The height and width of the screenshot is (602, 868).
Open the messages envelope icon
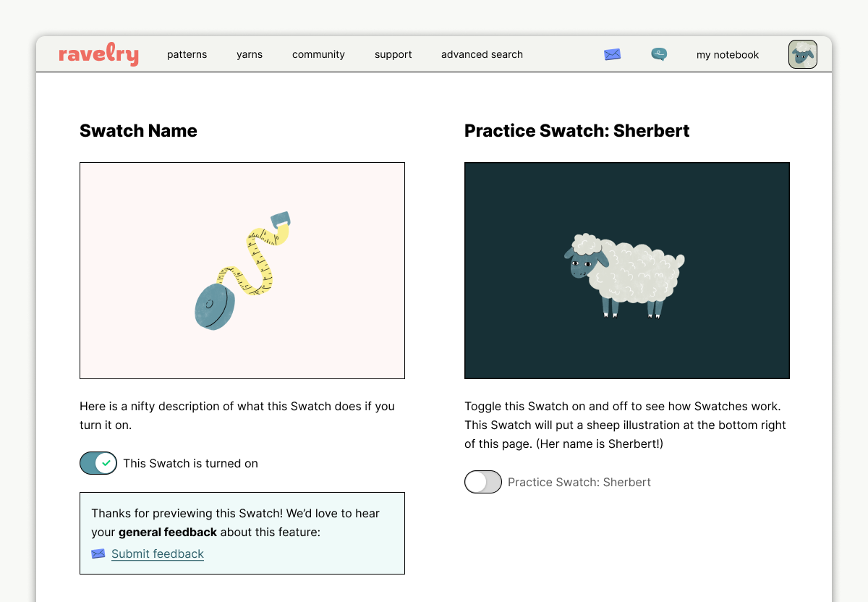(x=612, y=54)
